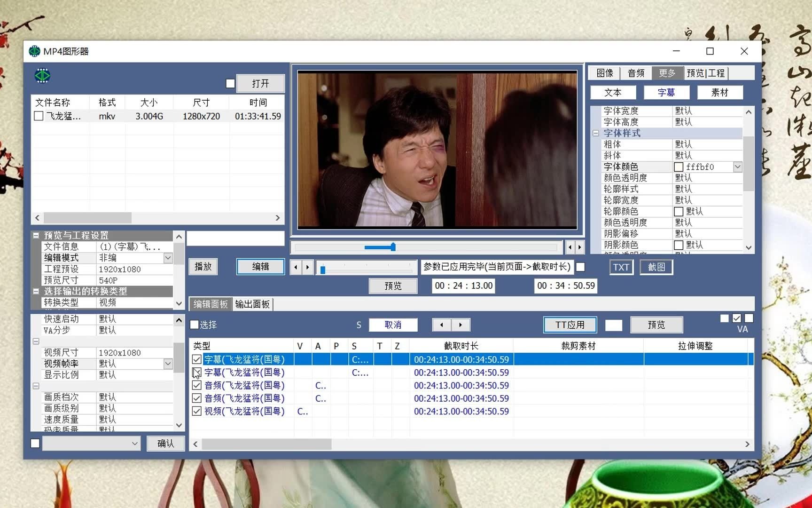The width and height of the screenshot is (812, 508).
Task: Click the 文本 sub-tab button
Action: click(613, 93)
